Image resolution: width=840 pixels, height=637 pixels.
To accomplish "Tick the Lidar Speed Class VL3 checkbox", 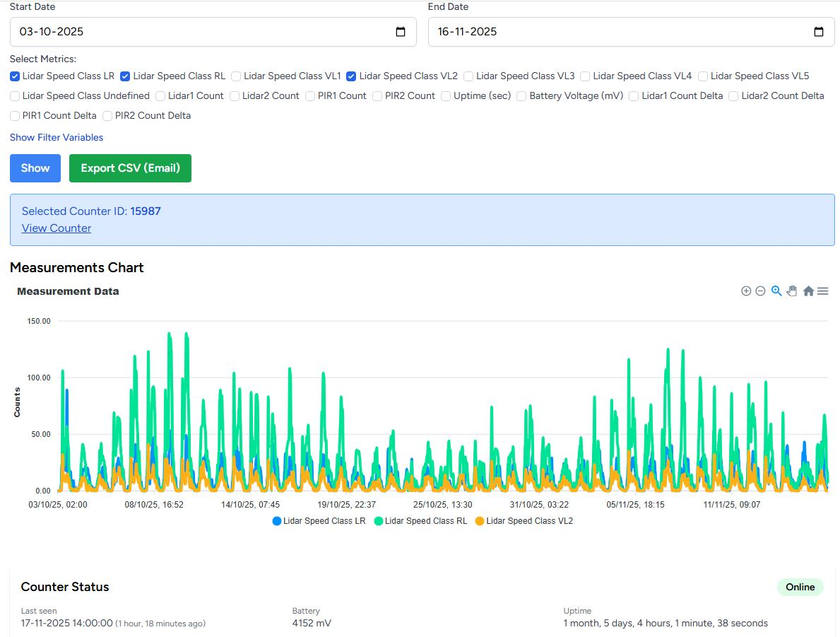I will click(x=468, y=76).
